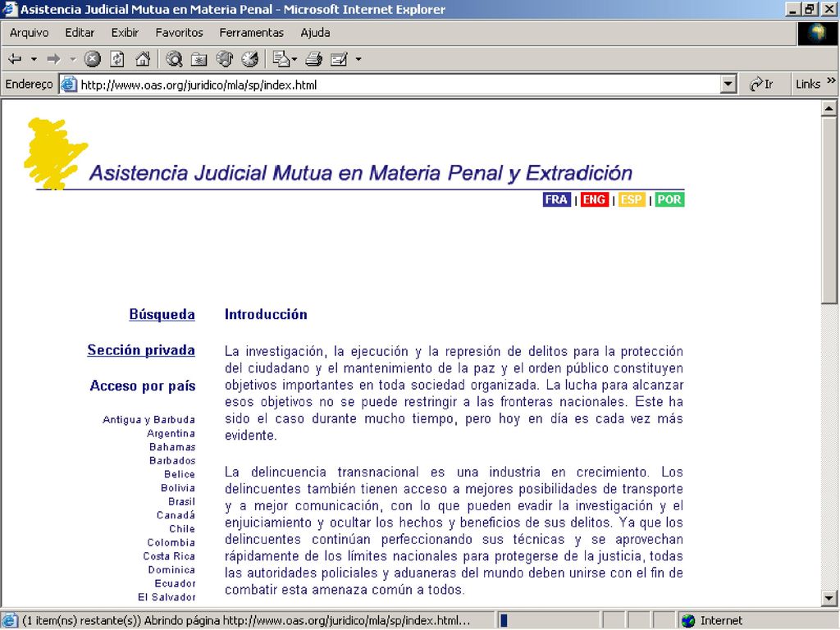Viewport: 840px width, 630px height.
Task: Open the Ferramentas menu
Action: coord(251,33)
